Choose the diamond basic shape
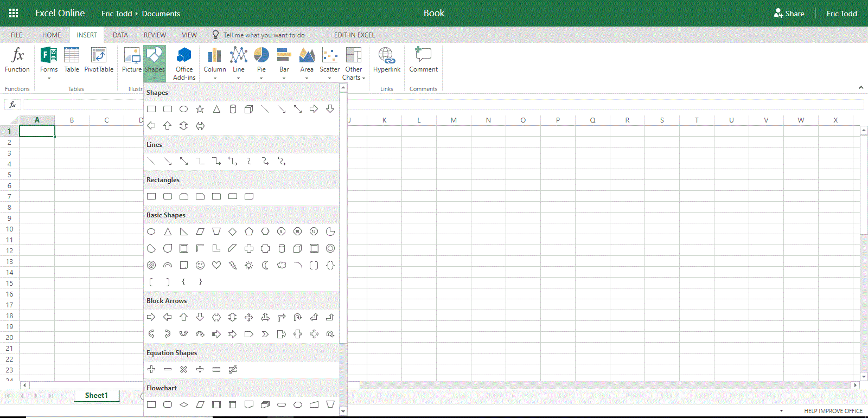Screen dimensions: 868x418 (x=233, y=231)
